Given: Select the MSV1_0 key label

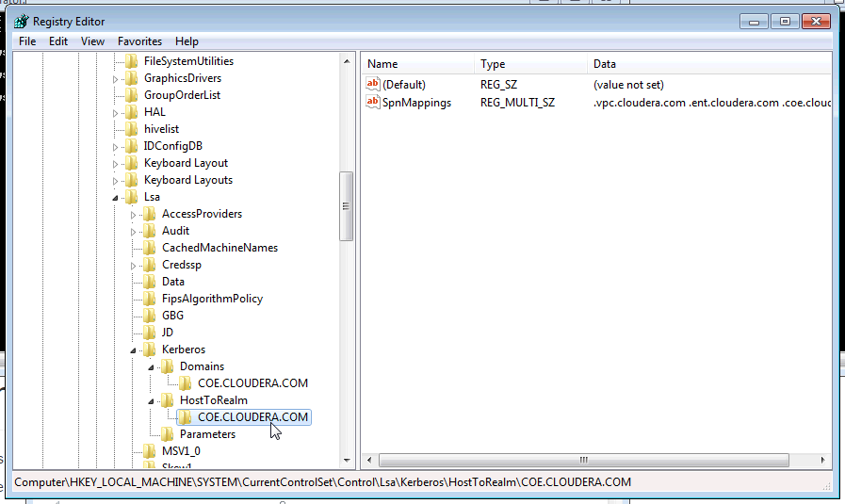Looking at the screenshot, I should click(181, 451).
